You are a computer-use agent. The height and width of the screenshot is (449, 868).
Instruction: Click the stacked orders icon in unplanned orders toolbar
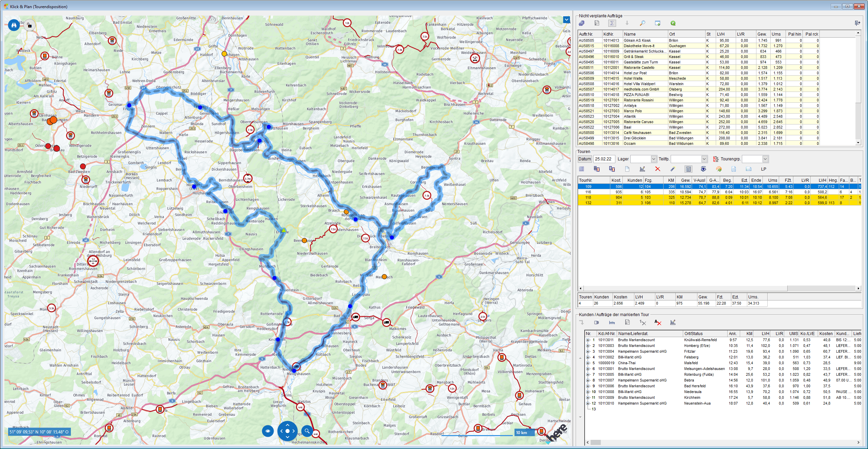point(582,23)
